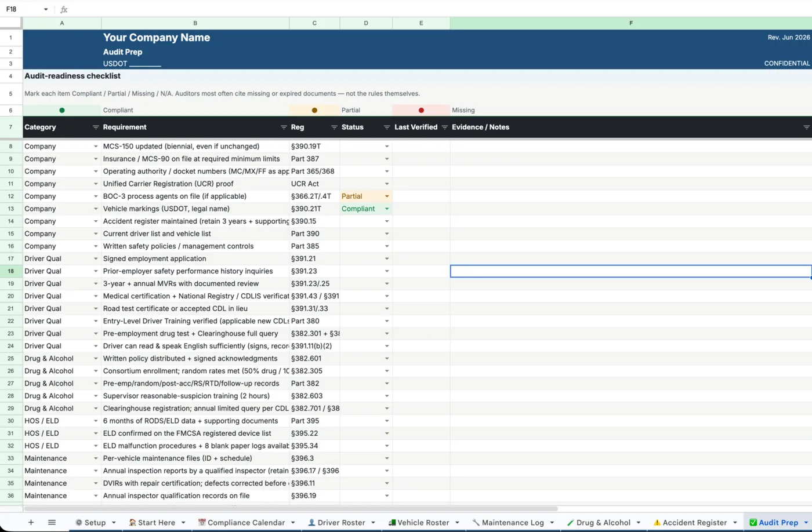Select 'Current driver list and vehicle list' cell
Image resolution: width=812 pixels, height=532 pixels.
click(195, 234)
